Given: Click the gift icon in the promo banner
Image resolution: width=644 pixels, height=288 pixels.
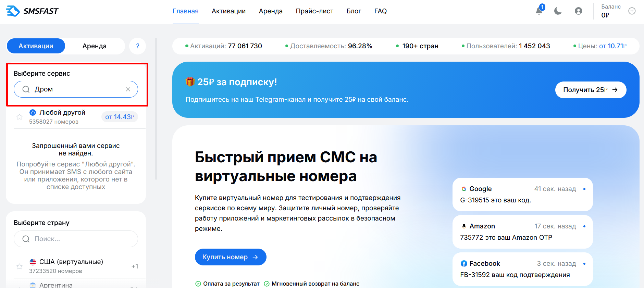Looking at the screenshot, I should point(190,82).
